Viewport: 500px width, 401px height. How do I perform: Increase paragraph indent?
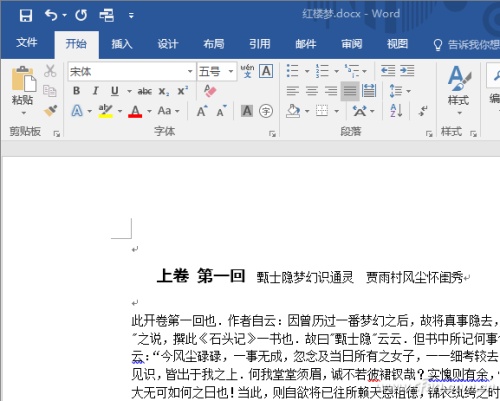[x=407, y=71]
